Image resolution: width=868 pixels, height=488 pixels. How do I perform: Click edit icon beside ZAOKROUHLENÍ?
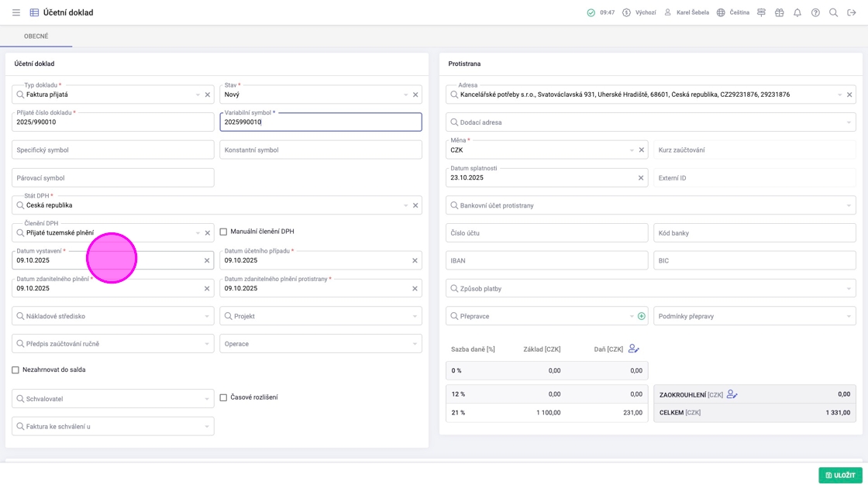click(732, 394)
